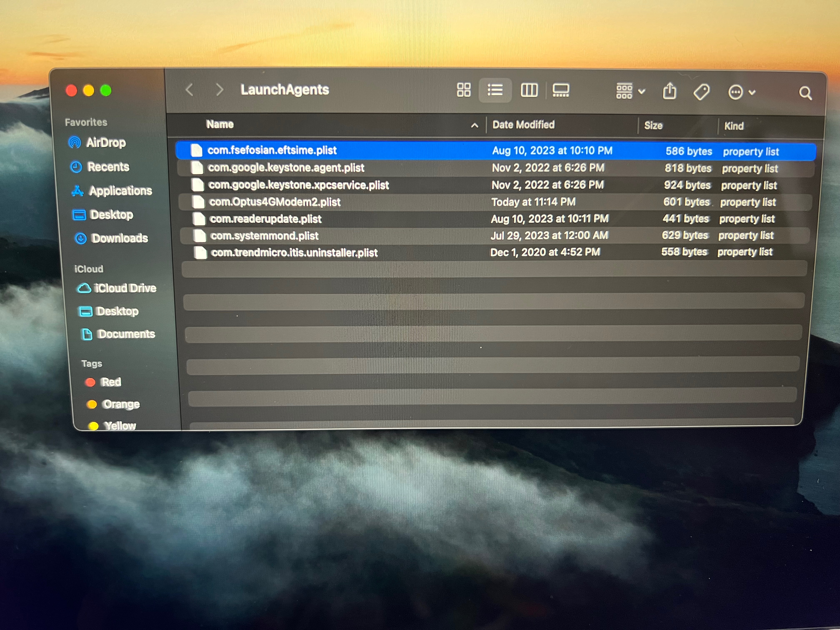Click the Share toolbar icon
840x630 pixels.
669,91
